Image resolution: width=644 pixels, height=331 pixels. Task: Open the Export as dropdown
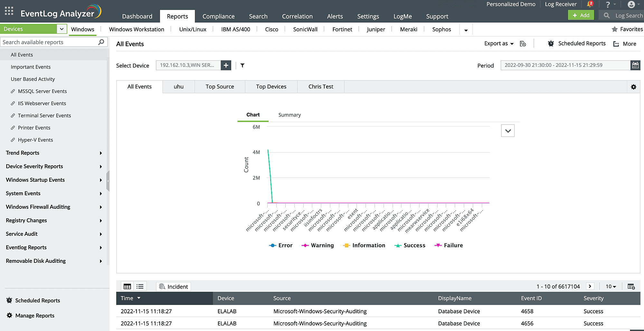pyautogui.click(x=499, y=44)
